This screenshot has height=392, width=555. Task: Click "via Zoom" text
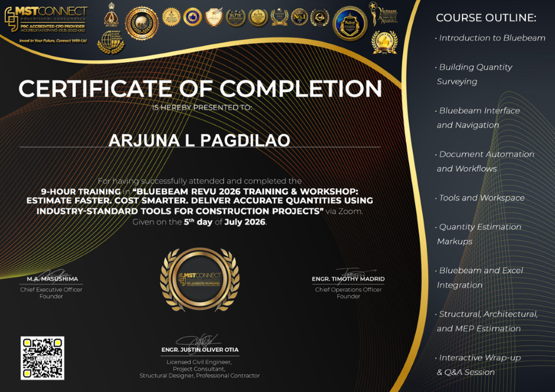pos(344,211)
